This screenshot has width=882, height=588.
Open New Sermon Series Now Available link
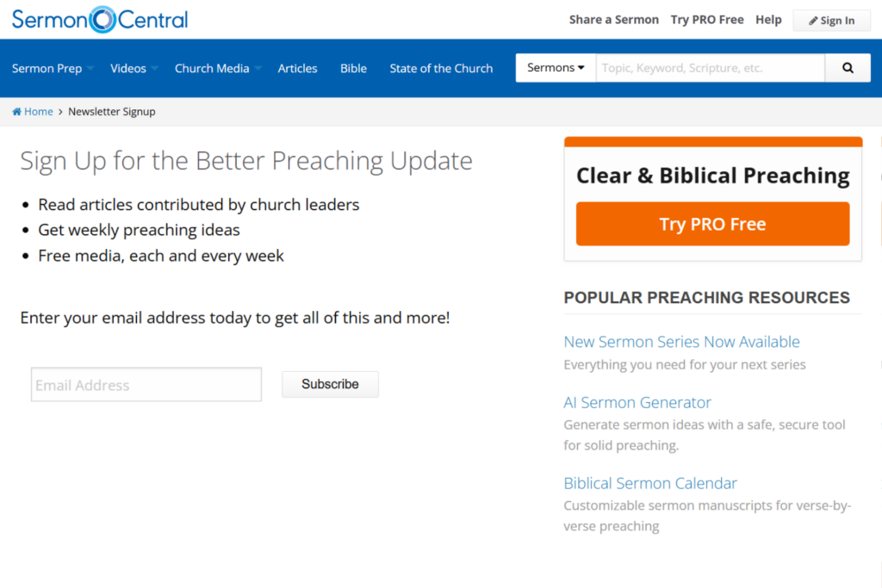[x=682, y=342]
